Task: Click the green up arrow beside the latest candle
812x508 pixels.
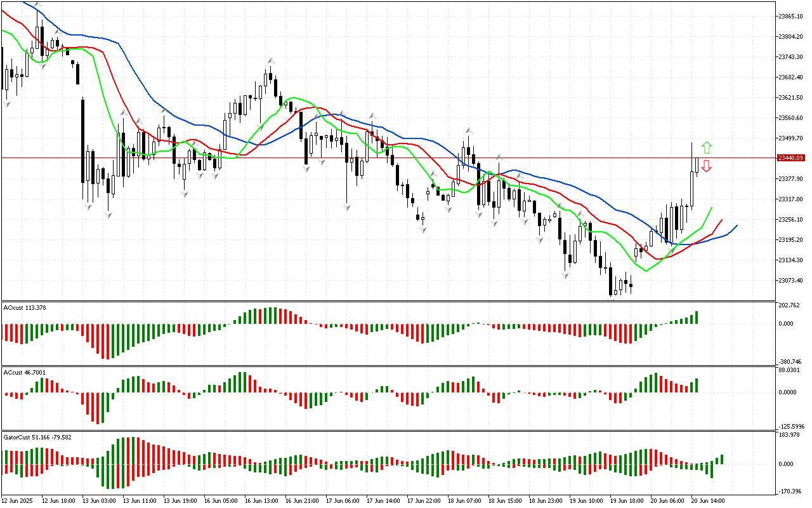Action: tap(706, 148)
